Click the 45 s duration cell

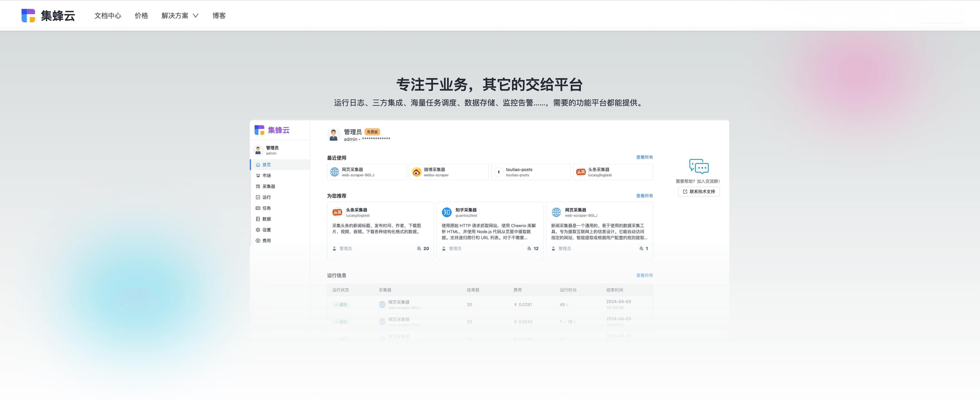(564, 305)
